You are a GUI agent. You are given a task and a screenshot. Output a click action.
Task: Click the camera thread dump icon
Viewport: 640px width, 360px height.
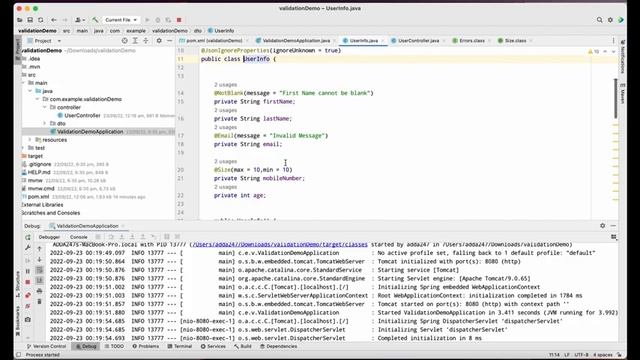click(x=28, y=320)
